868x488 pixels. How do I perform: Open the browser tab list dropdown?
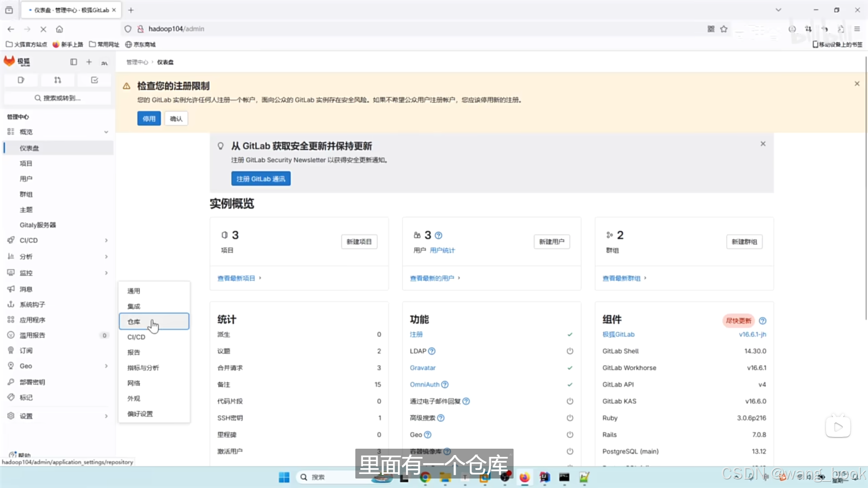[778, 10]
